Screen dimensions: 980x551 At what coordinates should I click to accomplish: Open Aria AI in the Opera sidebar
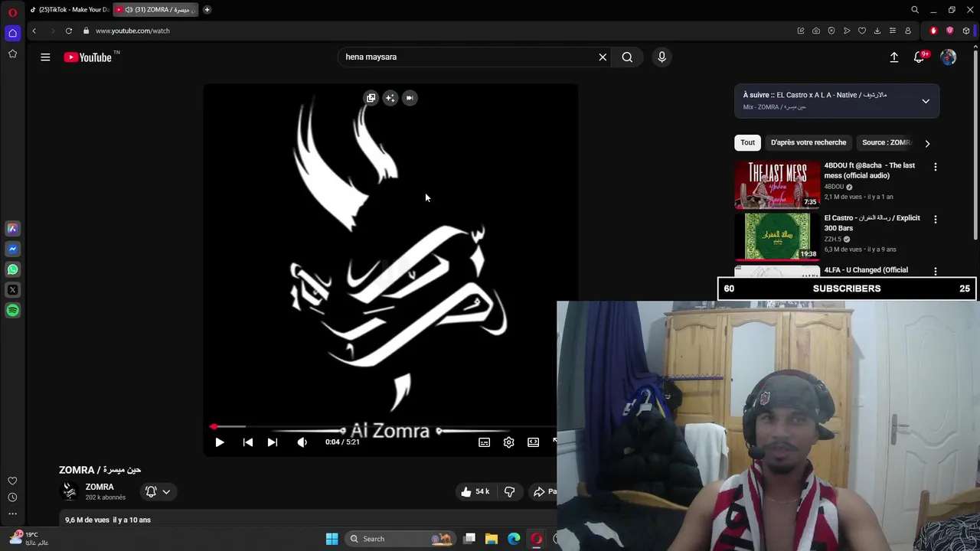[x=12, y=228]
